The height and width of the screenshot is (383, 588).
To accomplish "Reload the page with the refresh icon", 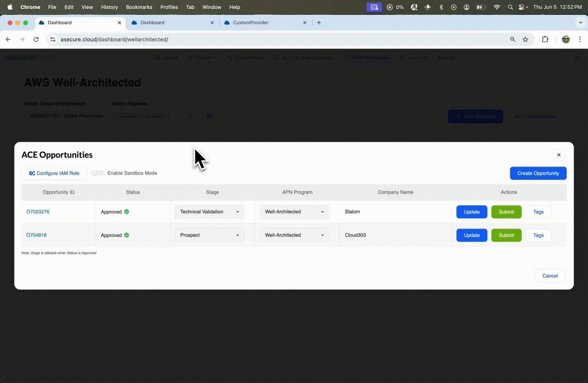I will (x=36, y=39).
